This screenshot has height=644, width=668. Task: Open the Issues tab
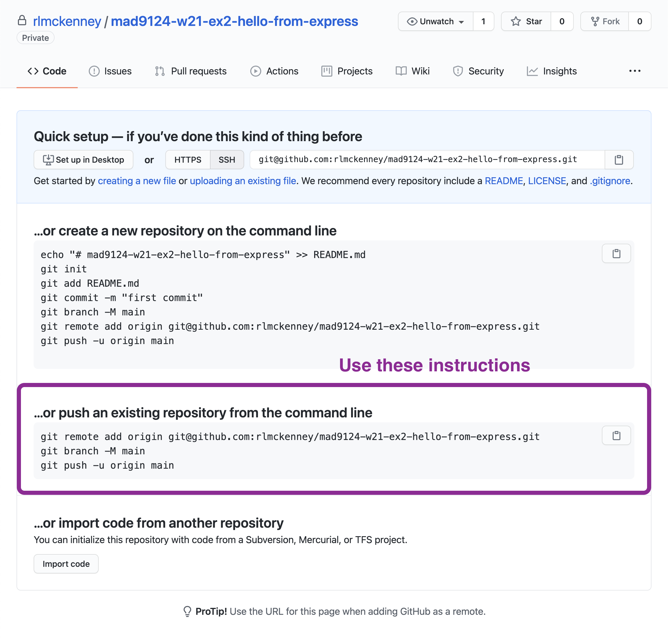[x=110, y=71]
